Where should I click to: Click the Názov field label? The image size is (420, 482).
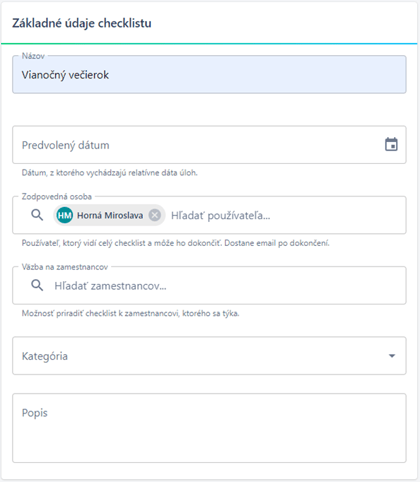point(33,56)
